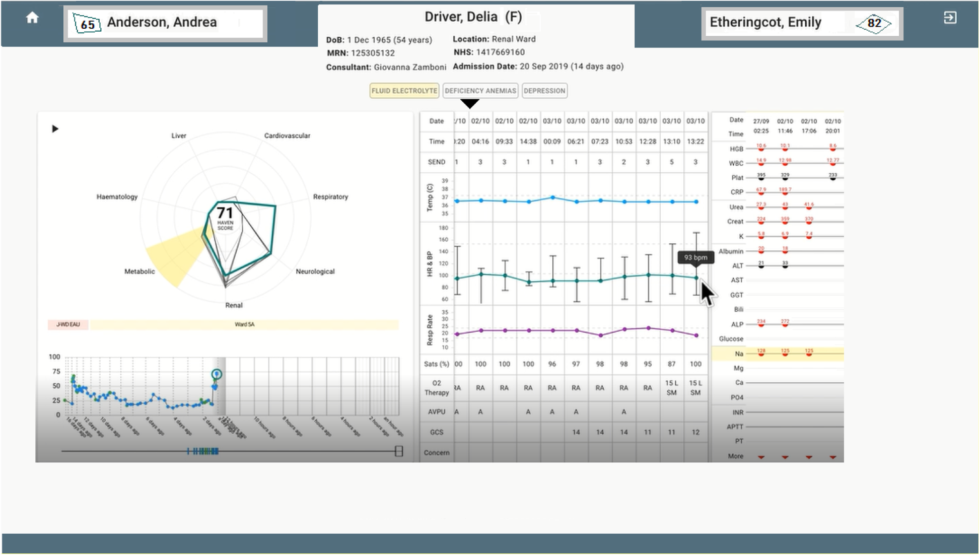Click the CRP lab row label
Image resolution: width=980 pixels, height=555 pixels.
[737, 192]
